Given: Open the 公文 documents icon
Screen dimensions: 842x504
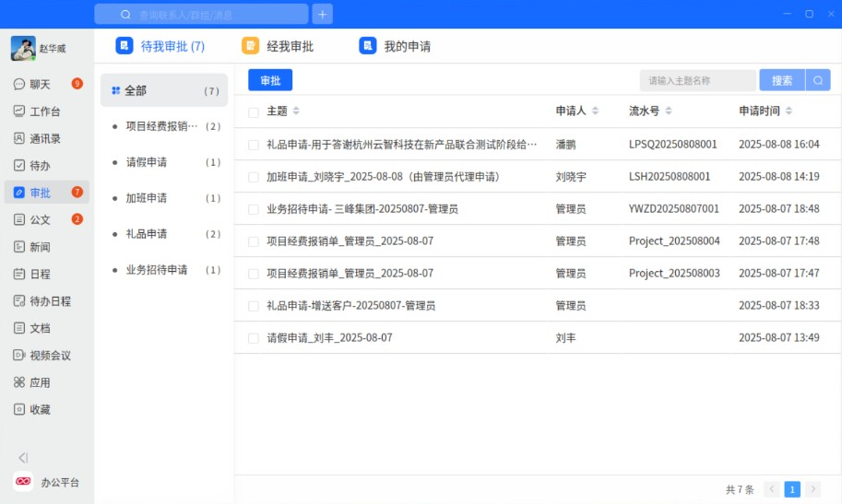Looking at the screenshot, I should pyautogui.click(x=19, y=219).
